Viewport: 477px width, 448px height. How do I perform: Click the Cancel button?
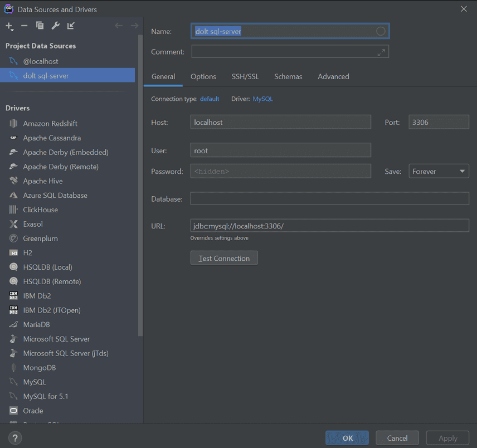pos(397,438)
